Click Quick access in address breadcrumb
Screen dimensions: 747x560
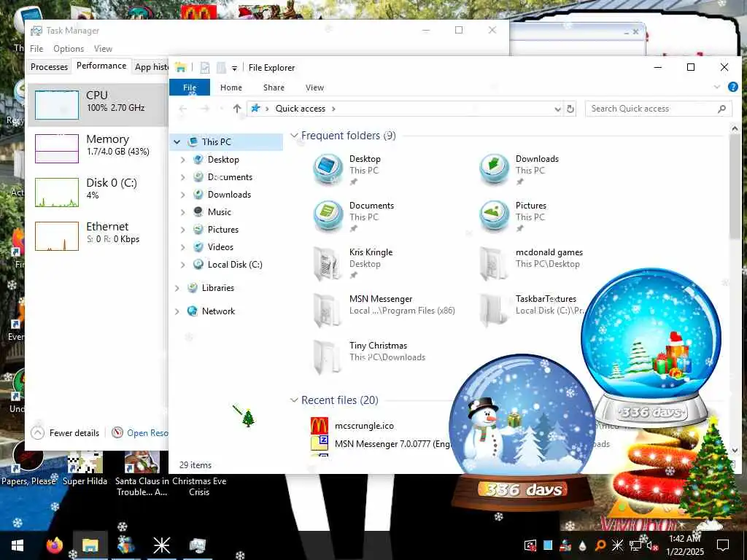click(x=300, y=109)
